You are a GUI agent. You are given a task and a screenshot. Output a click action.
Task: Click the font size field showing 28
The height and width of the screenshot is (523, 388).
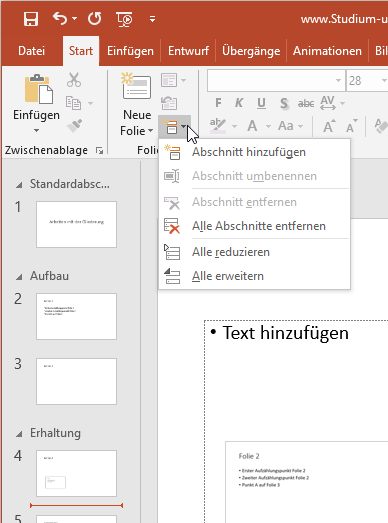363,80
